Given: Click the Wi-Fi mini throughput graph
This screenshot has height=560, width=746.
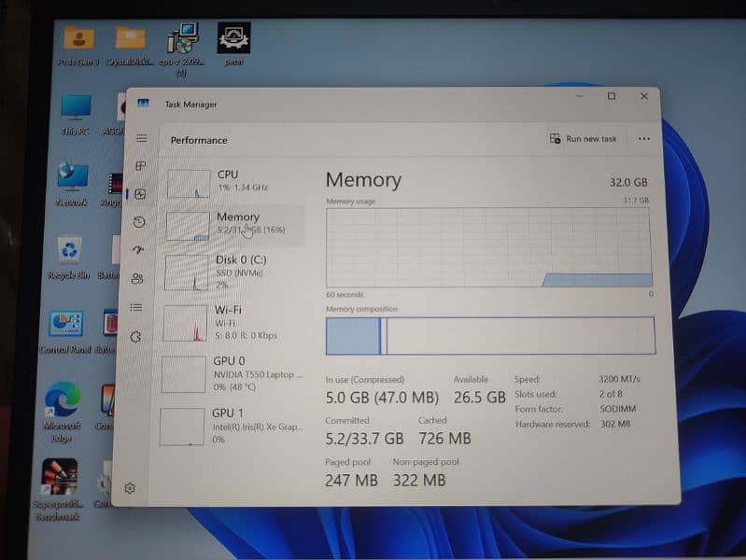Looking at the screenshot, I should (x=185, y=324).
